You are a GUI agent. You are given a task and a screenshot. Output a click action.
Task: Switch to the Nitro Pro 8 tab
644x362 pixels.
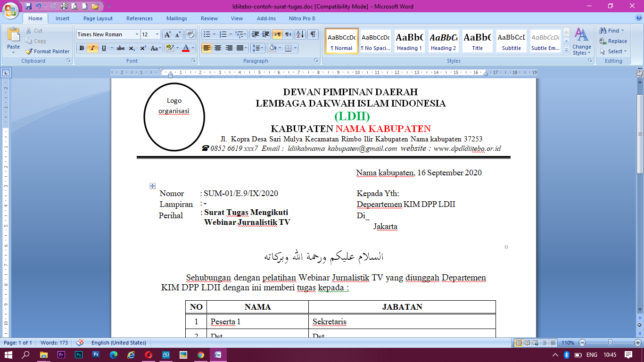(302, 18)
